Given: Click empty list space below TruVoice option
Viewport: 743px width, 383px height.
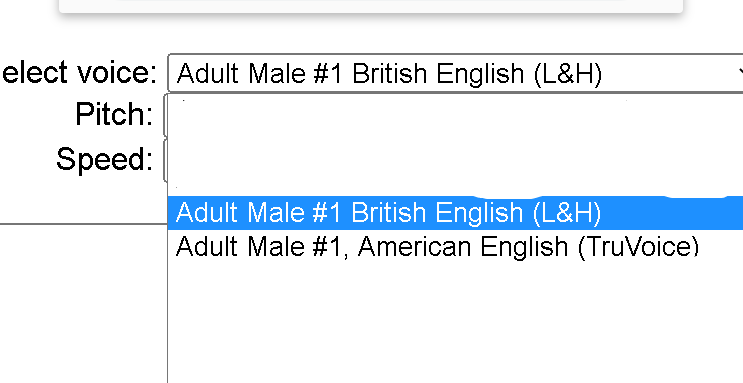Looking at the screenshot, I should pyautogui.click(x=455, y=323).
